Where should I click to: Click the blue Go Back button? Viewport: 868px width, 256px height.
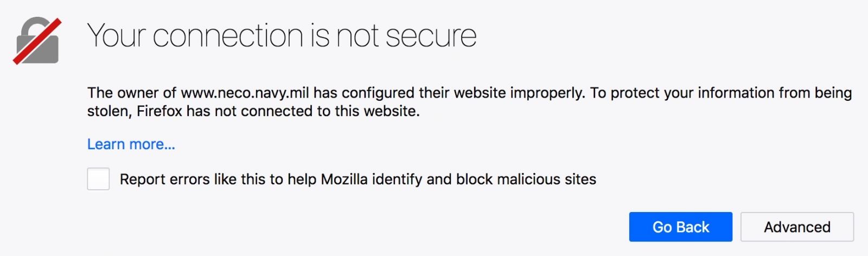click(x=681, y=227)
